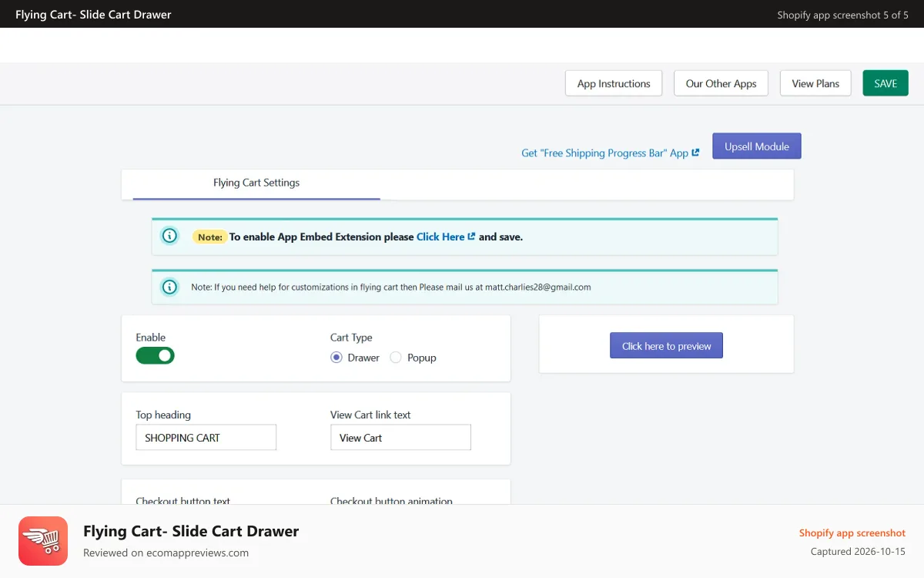Click 'View Cart link text' label
This screenshot has height=578, width=924.
point(370,415)
